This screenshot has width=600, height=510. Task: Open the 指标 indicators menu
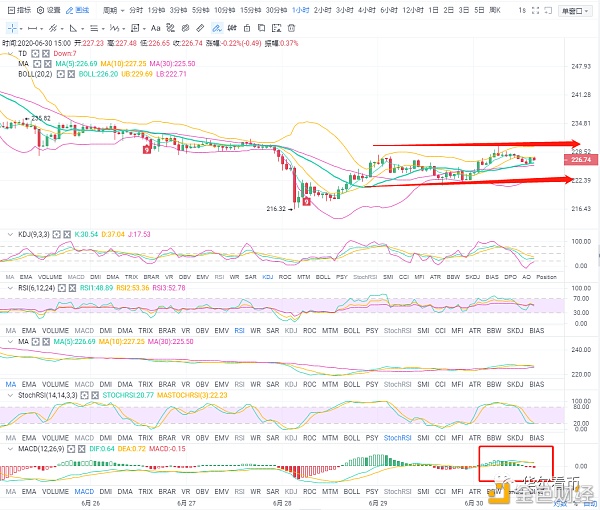pyautogui.click(x=20, y=10)
